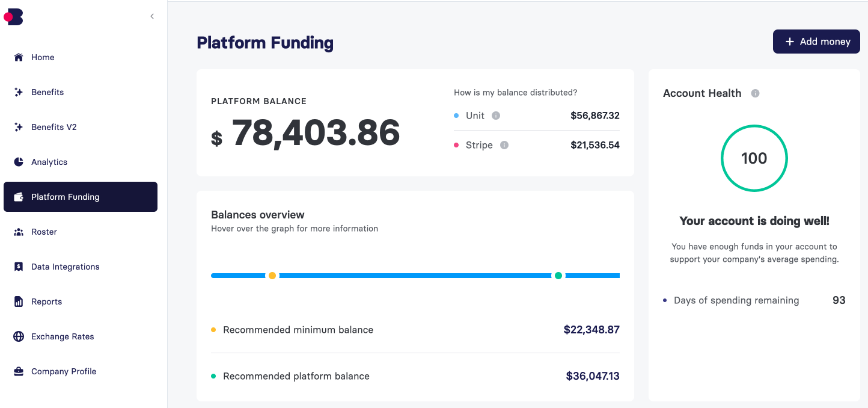Click the Unit label in balance distribution
The height and width of the screenshot is (408, 868).
[x=475, y=116]
